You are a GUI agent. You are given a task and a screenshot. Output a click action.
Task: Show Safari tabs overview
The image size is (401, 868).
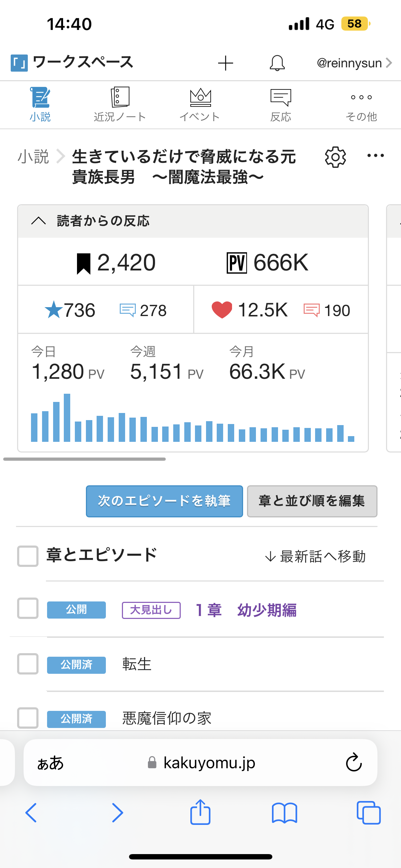coord(369,813)
